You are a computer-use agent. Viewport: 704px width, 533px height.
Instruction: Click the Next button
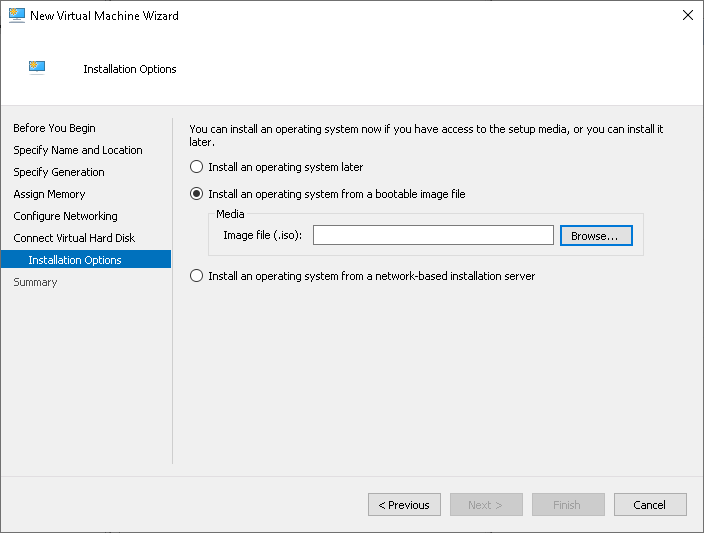(x=486, y=505)
